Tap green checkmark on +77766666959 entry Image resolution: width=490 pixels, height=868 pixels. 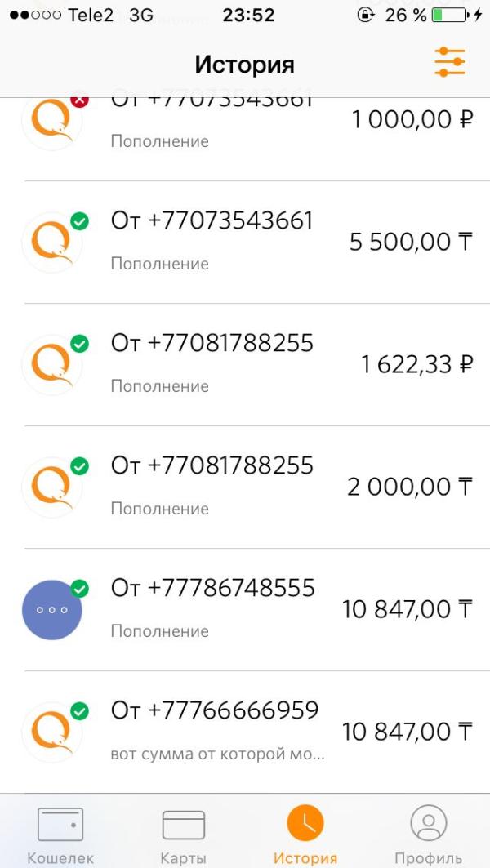(80, 710)
